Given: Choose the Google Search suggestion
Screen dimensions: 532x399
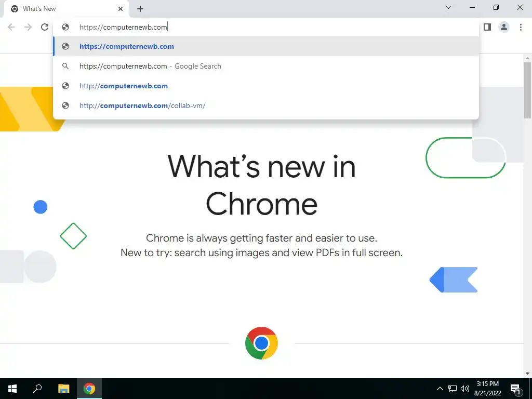Looking at the screenshot, I should click(x=266, y=66).
